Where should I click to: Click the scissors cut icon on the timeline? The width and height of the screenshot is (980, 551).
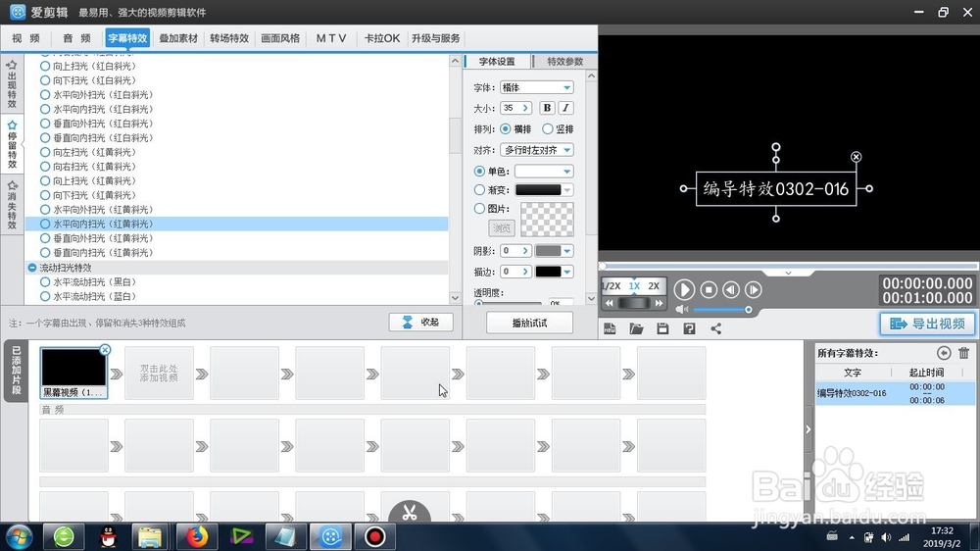tap(410, 512)
